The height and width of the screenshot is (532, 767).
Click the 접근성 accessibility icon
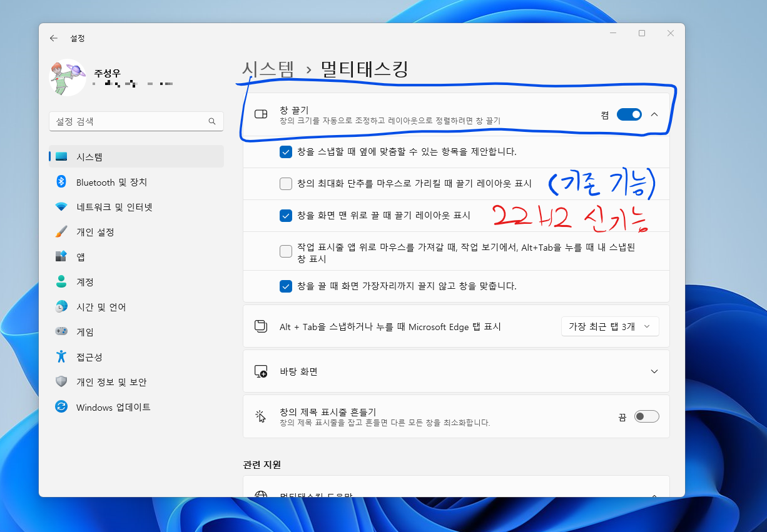coord(61,357)
